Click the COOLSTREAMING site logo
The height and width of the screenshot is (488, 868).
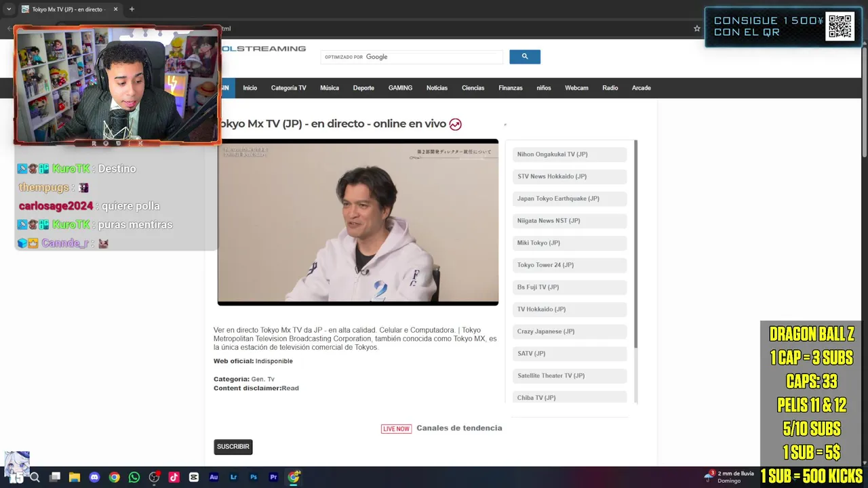[x=263, y=49]
